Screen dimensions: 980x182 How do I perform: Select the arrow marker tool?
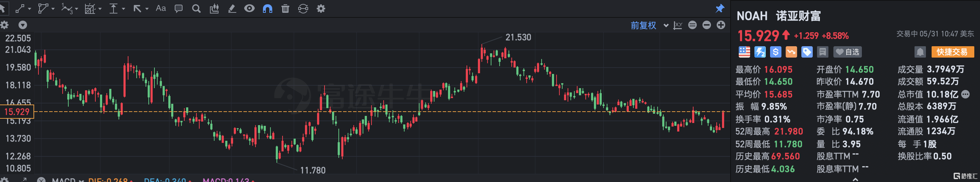[x=137, y=9]
